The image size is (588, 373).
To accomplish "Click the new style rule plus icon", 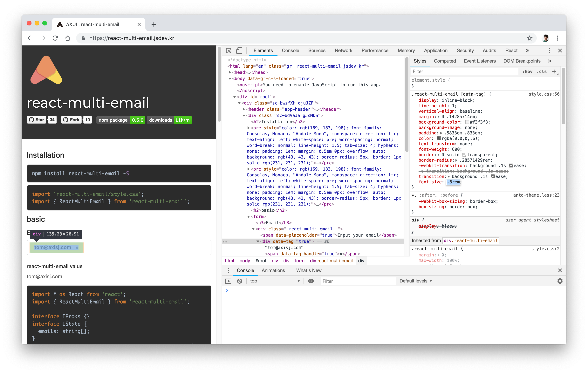I will [554, 71].
